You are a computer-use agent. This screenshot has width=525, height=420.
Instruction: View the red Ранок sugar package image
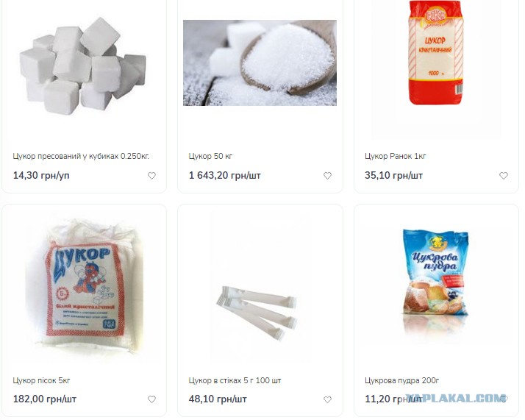click(436, 52)
